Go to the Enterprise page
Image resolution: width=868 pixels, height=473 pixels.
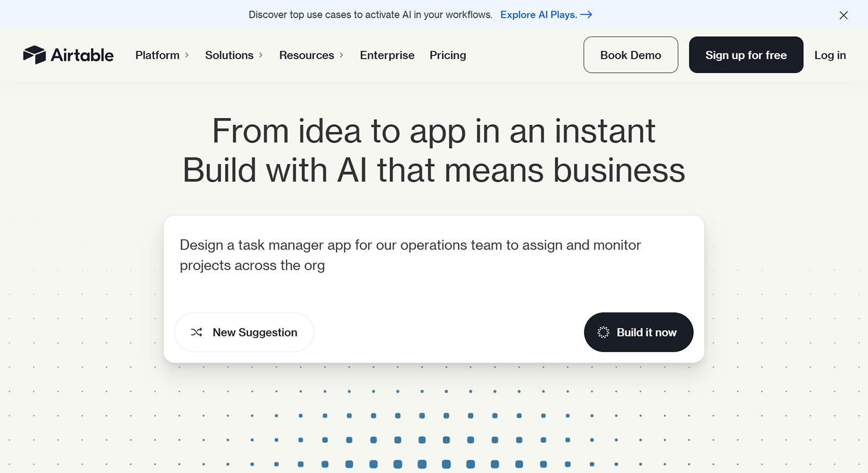(387, 55)
